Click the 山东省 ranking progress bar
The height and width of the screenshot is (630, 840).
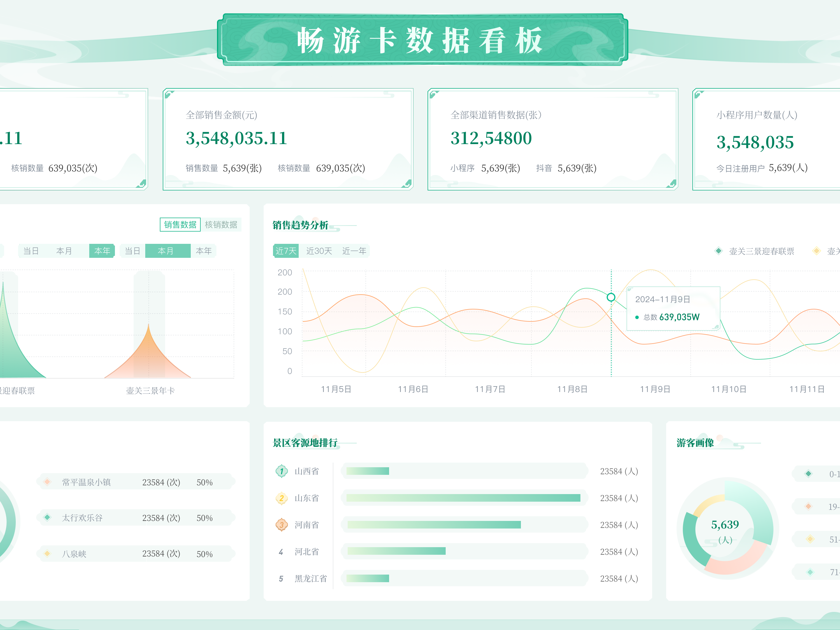[x=463, y=498]
